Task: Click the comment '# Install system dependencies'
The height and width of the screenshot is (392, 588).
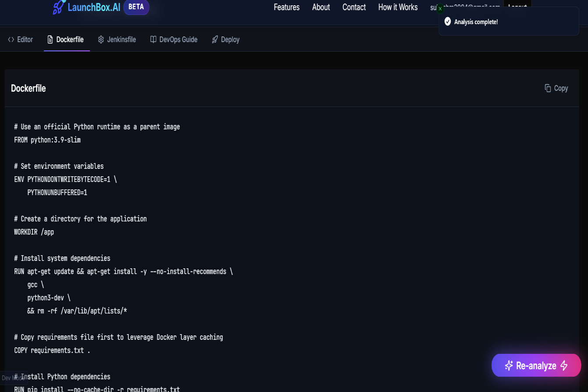Action: point(62,258)
